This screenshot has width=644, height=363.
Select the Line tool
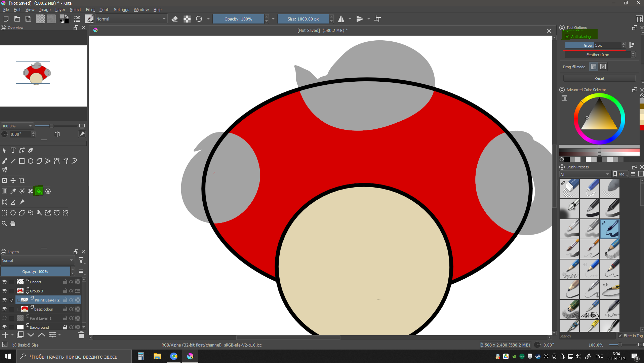click(x=13, y=161)
